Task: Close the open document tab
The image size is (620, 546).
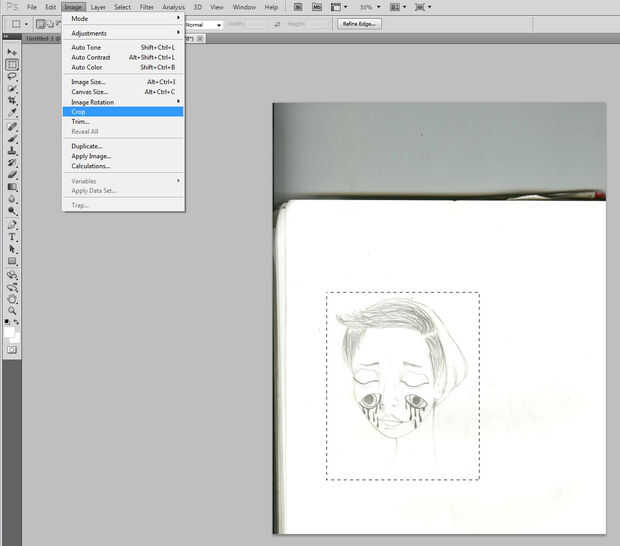Action: click(200, 38)
